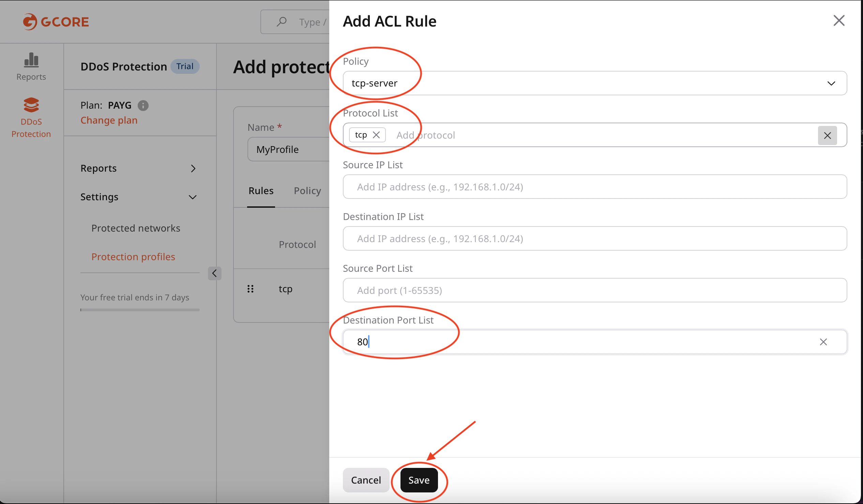Close the Add ACL Rule dialog
Image resolution: width=863 pixels, height=504 pixels.
(x=839, y=20)
